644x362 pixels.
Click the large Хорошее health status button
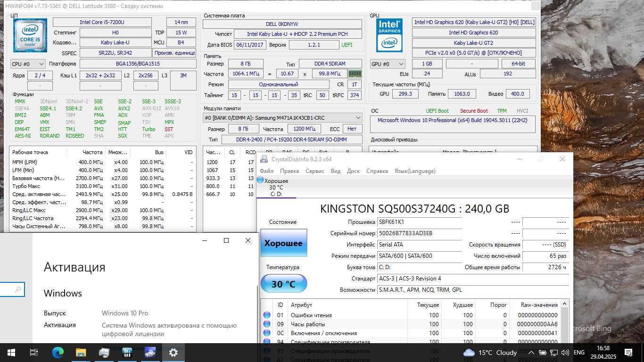283,243
